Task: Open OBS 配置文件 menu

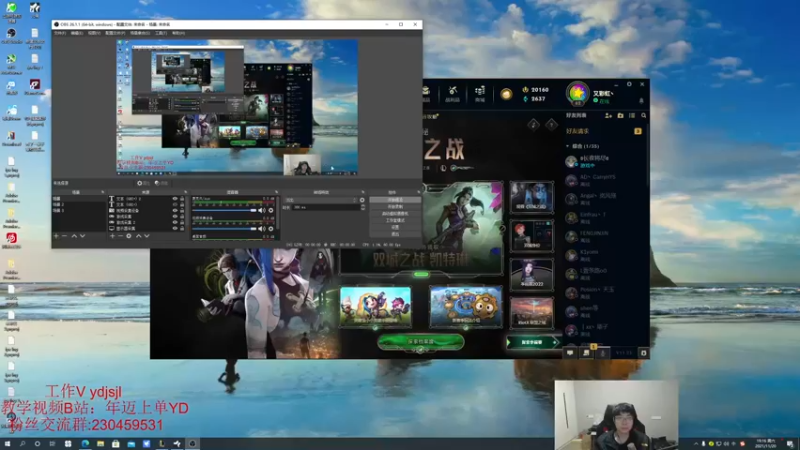Action: pos(115,33)
